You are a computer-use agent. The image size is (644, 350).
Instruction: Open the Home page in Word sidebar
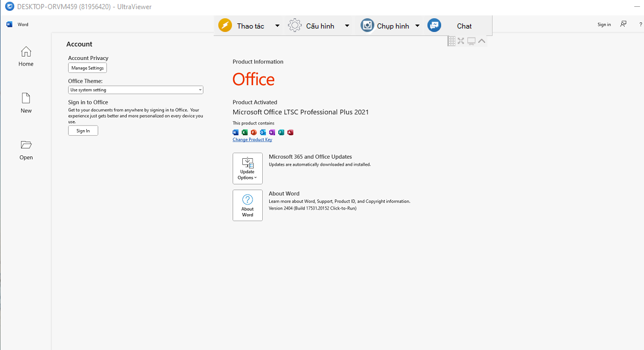(26, 56)
